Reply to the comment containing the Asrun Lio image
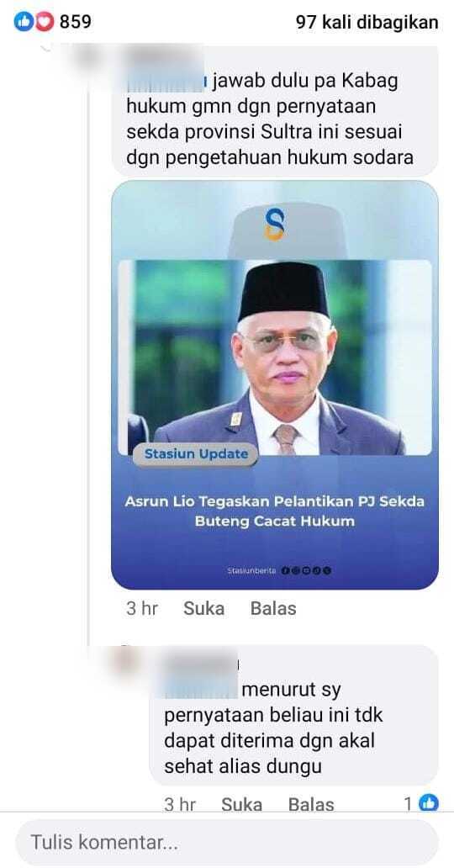 (x=273, y=608)
